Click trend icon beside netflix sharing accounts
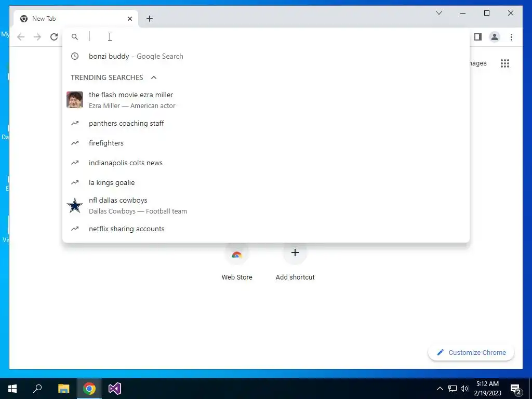 click(75, 229)
